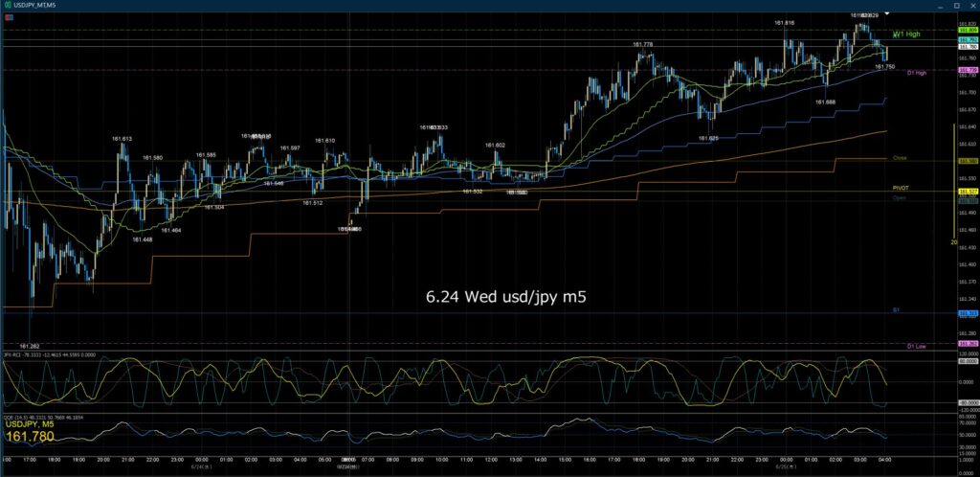Screen dimensions: 980x477
Task: Click the QQE indicator sub-window label
Action: (x=44, y=417)
